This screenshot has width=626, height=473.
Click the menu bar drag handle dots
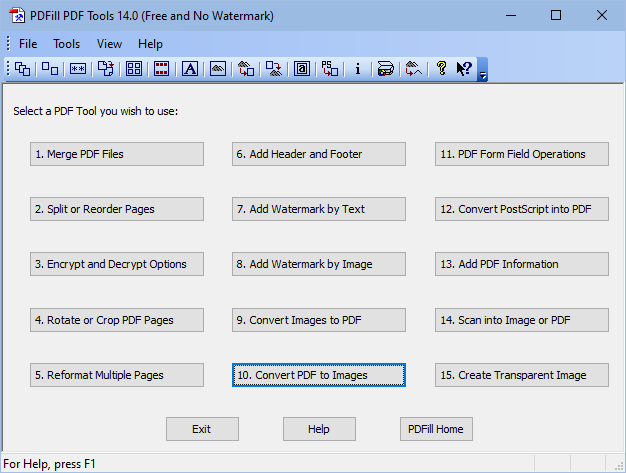tap(8, 44)
